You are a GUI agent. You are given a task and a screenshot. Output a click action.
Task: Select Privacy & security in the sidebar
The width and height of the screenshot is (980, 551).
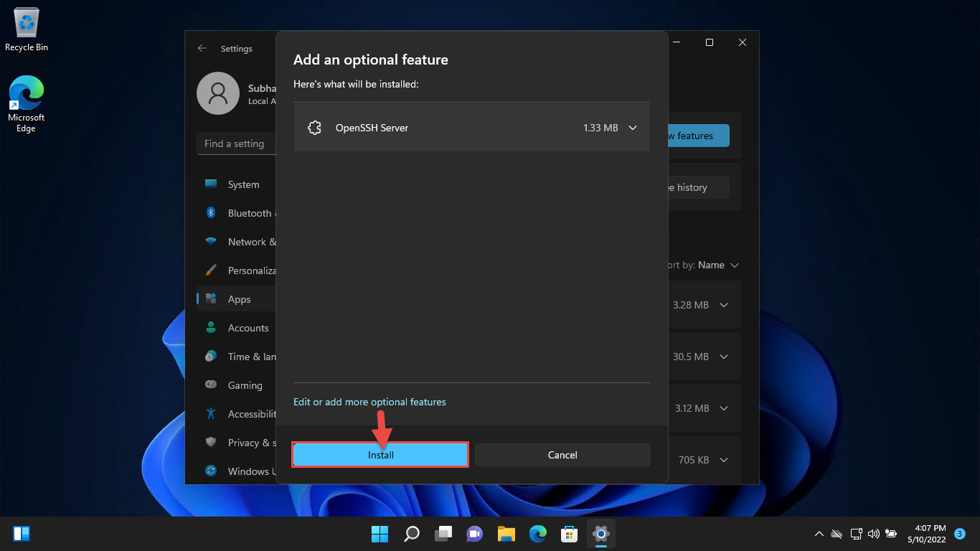click(x=212, y=442)
